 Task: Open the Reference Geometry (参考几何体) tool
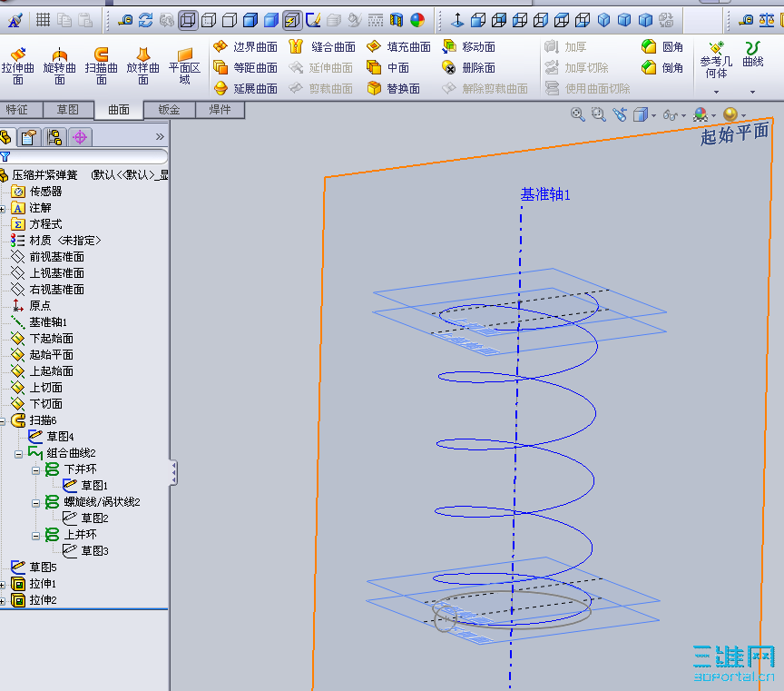click(x=716, y=60)
